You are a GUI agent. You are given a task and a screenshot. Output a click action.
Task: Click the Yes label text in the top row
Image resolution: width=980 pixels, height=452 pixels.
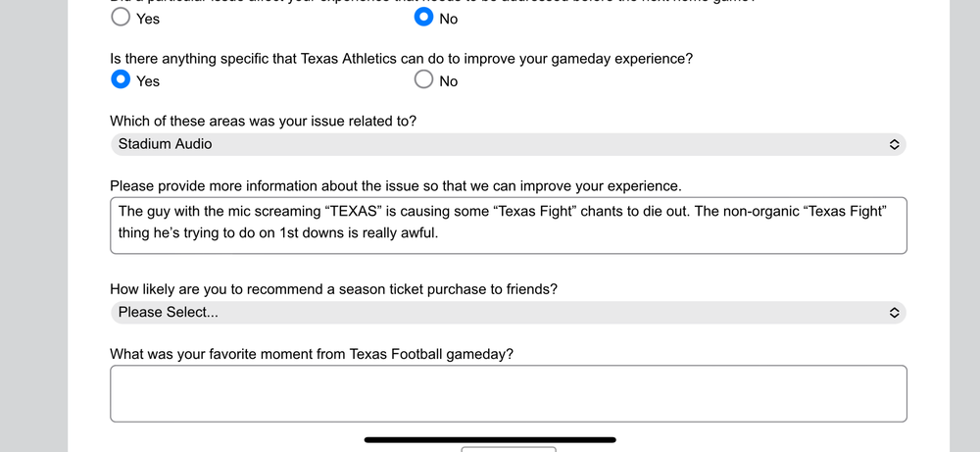click(x=148, y=19)
